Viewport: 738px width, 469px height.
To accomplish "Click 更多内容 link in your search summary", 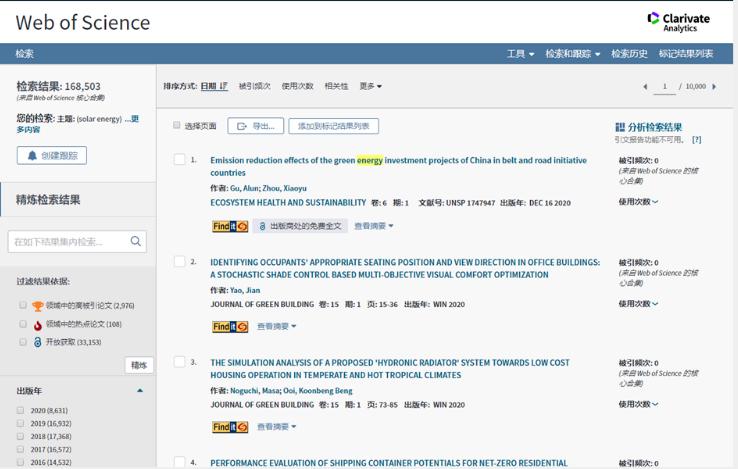I will click(78, 124).
